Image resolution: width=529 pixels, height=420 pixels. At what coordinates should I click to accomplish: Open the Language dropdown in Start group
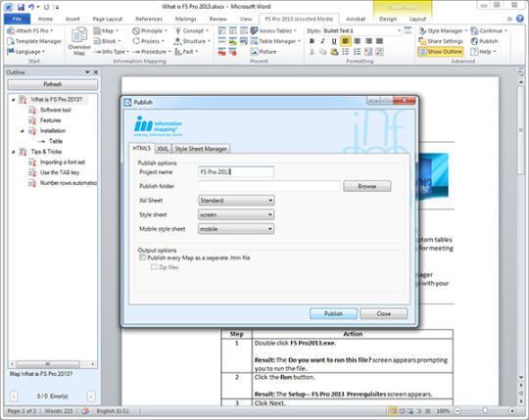pos(25,52)
